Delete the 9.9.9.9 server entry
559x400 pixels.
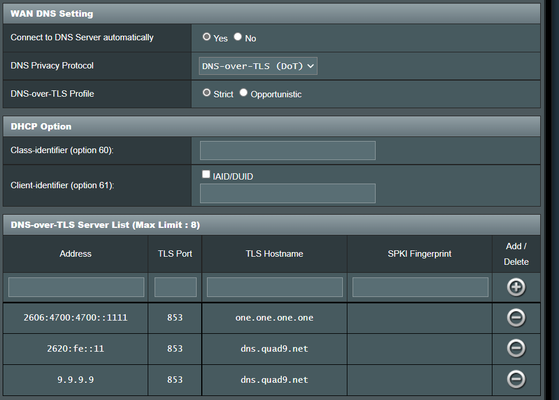516,379
